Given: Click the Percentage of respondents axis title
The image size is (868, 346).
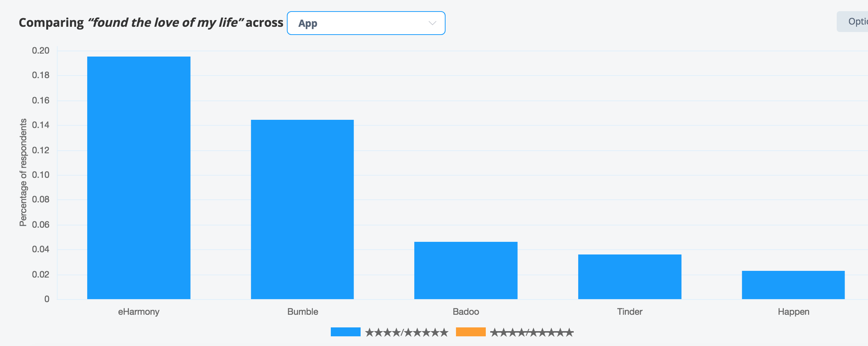Looking at the screenshot, I should 23,172.
